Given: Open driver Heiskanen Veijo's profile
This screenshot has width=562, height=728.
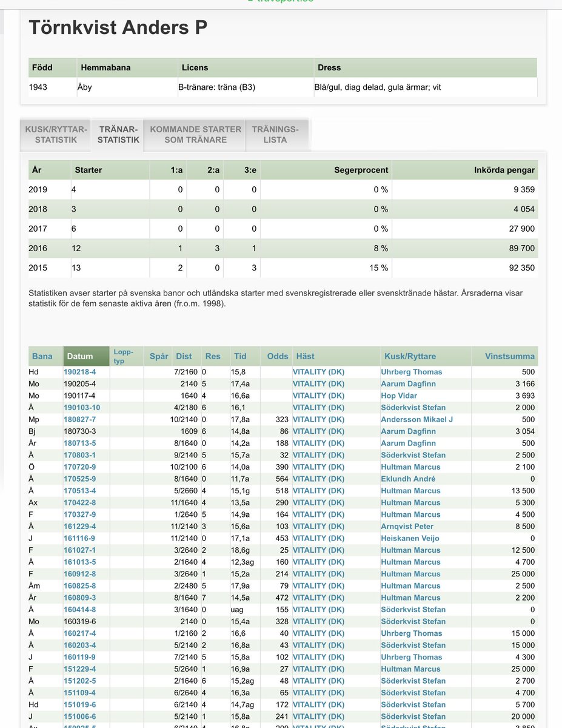Looking at the screenshot, I should (410, 538).
